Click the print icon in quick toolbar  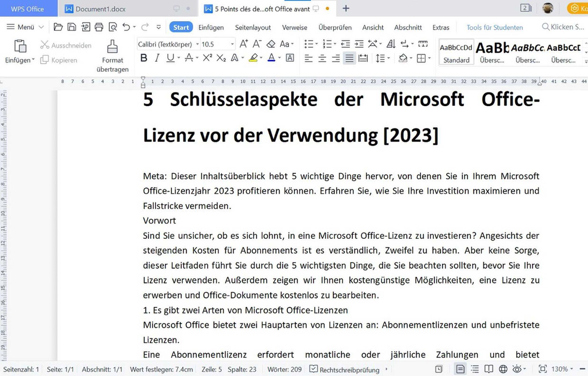click(99, 27)
